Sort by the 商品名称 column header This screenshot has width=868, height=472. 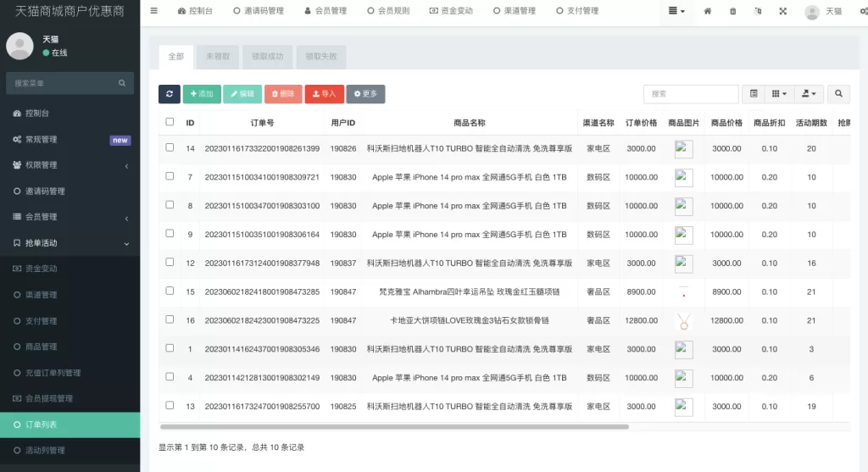click(470, 123)
